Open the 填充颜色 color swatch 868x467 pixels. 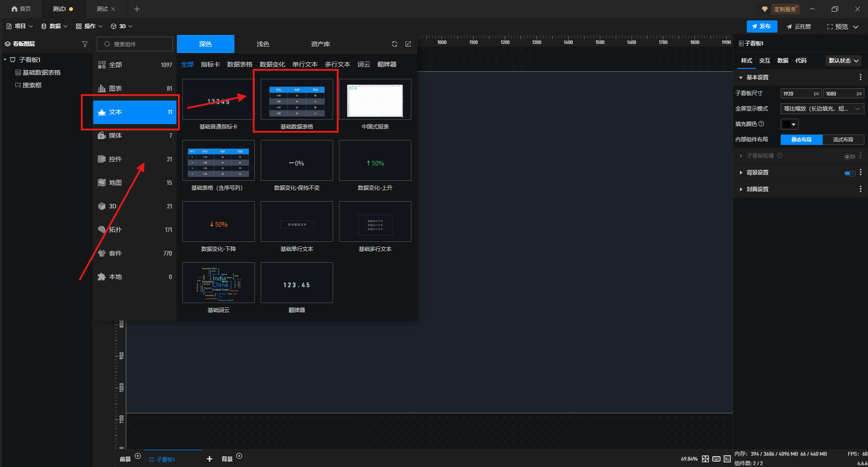click(x=789, y=124)
